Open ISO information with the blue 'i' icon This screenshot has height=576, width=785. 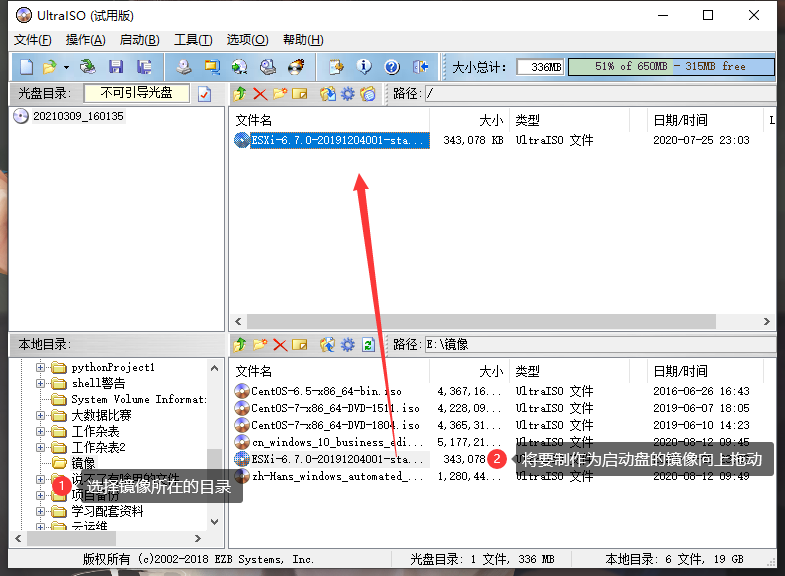pyautogui.click(x=364, y=67)
